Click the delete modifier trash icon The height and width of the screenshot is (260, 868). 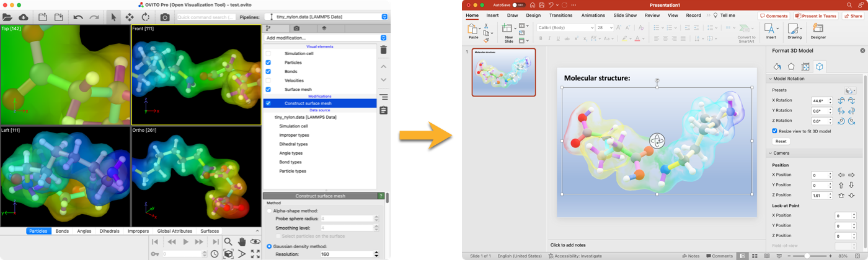pos(383,50)
